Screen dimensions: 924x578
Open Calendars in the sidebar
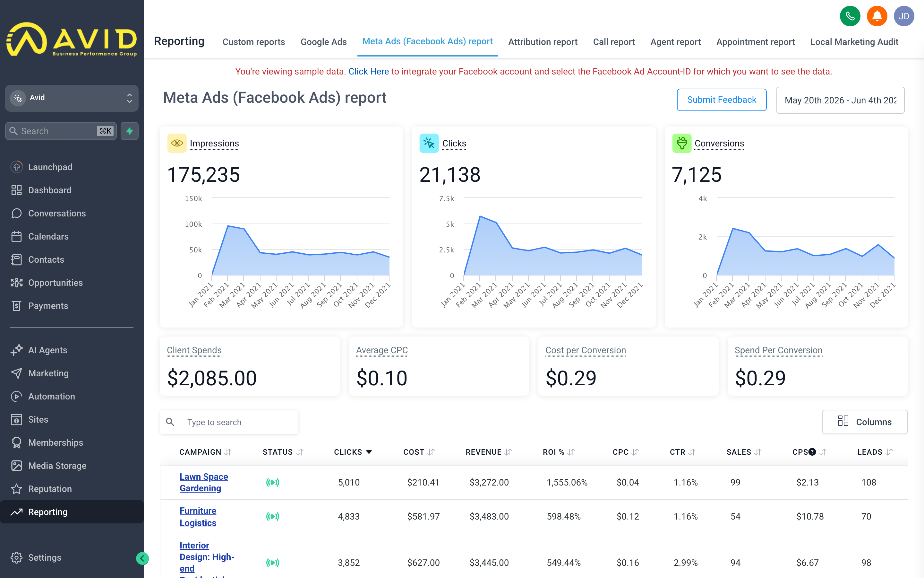72,236
